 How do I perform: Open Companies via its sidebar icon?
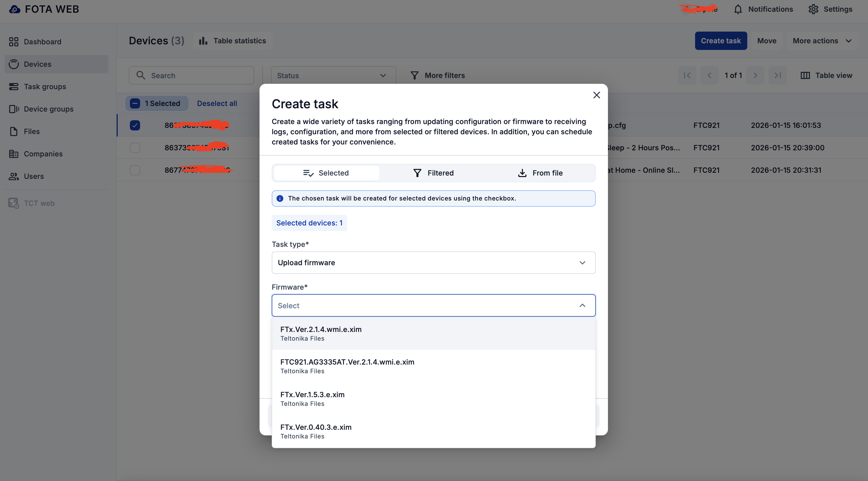coord(13,154)
